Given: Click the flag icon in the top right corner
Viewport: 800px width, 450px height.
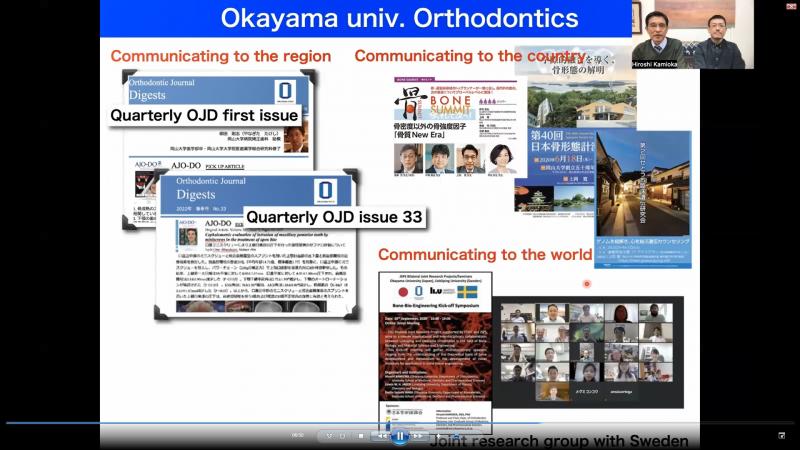Looking at the screenshot, I should 791,6.
